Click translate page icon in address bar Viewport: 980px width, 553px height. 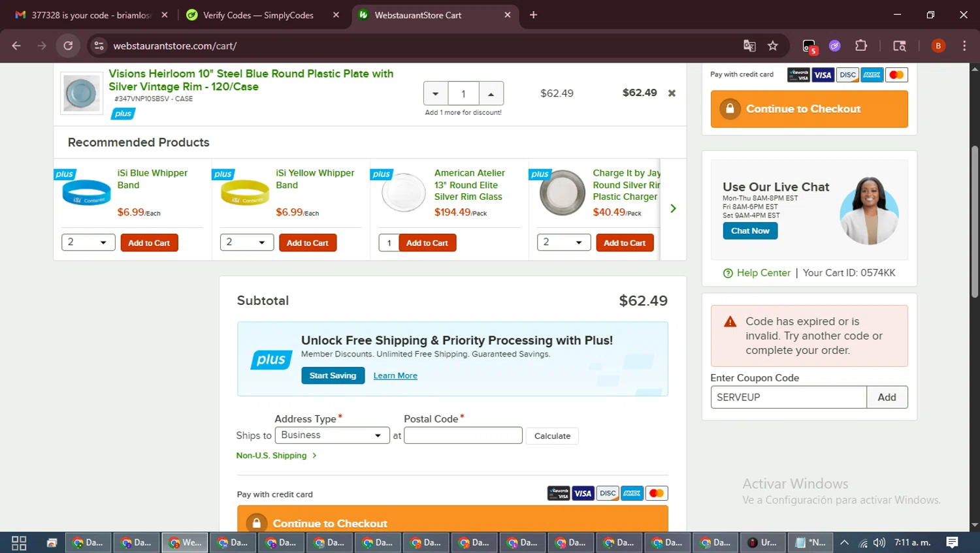(x=749, y=46)
